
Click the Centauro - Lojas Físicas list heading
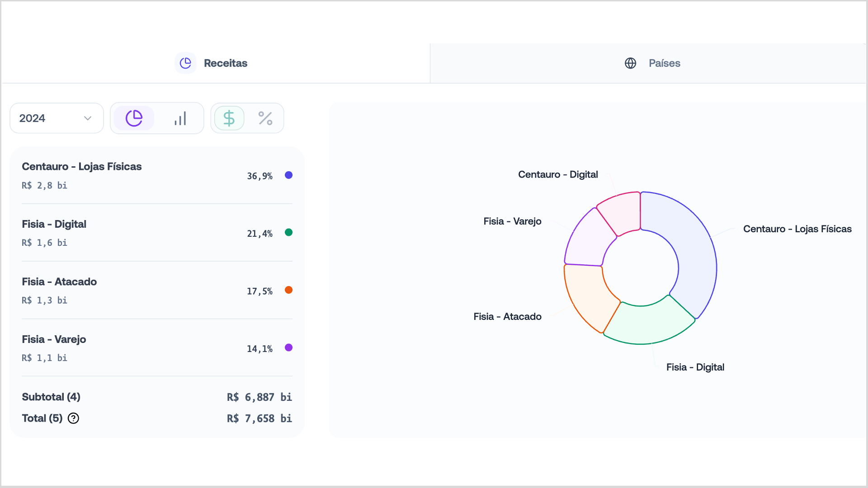(x=82, y=167)
